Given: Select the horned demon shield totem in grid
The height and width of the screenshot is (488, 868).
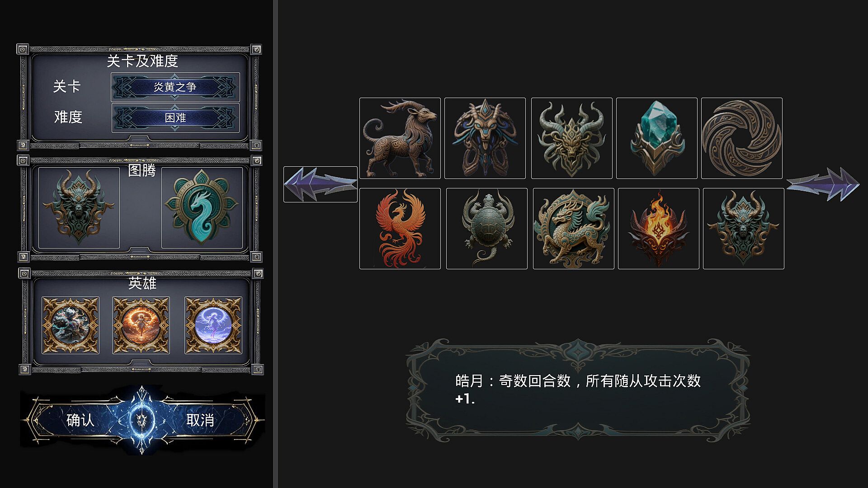Looking at the screenshot, I should pyautogui.click(x=744, y=229).
